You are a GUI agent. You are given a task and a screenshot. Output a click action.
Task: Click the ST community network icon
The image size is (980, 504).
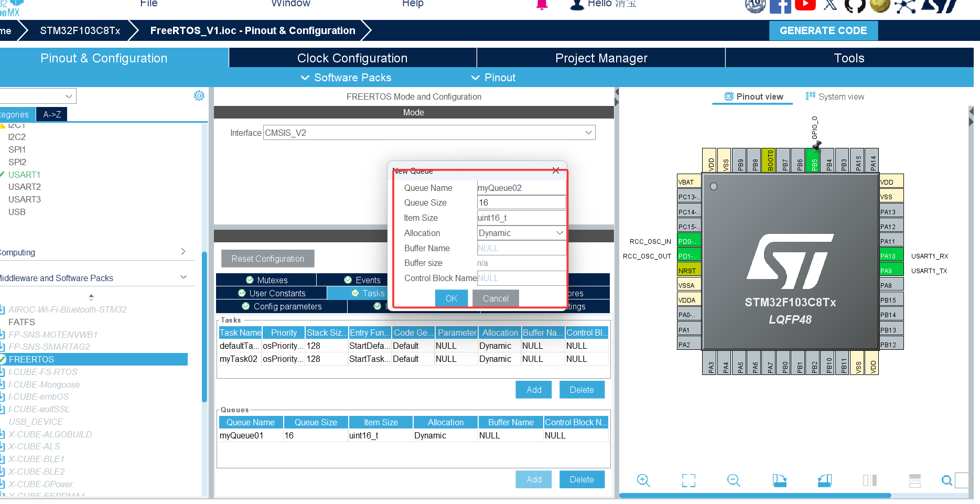coord(905,6)
